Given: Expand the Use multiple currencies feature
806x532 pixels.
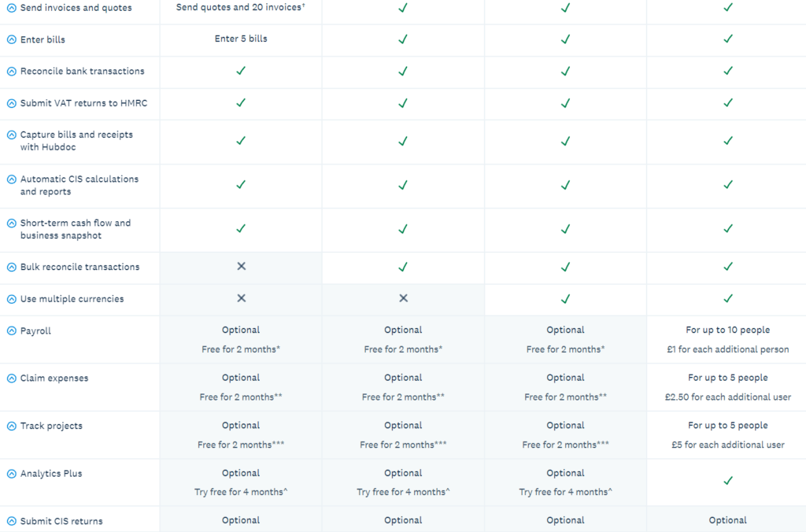Looking at the screenshot, I should coord(11,299).
